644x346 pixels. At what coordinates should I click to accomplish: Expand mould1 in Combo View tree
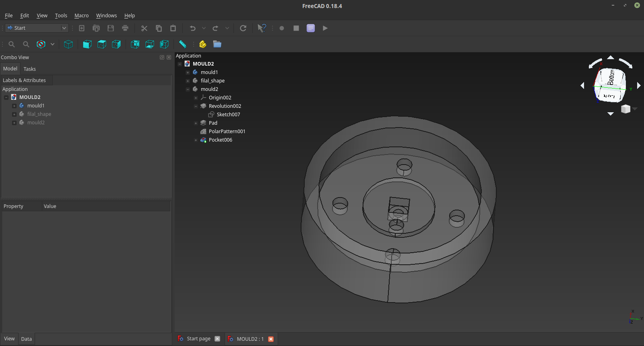pyautogui.click(x=14, y=106)
